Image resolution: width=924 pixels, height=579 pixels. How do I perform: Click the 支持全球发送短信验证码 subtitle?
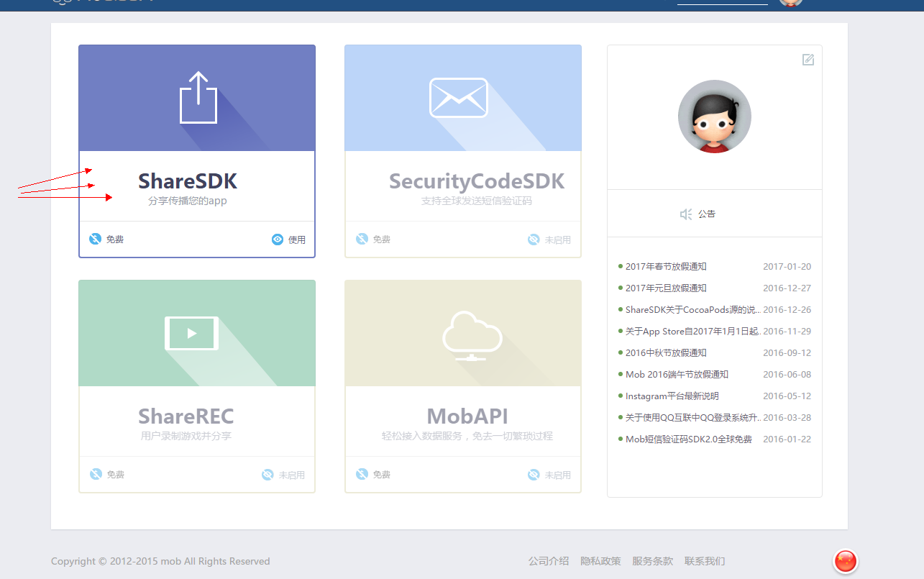click(477, 201)
